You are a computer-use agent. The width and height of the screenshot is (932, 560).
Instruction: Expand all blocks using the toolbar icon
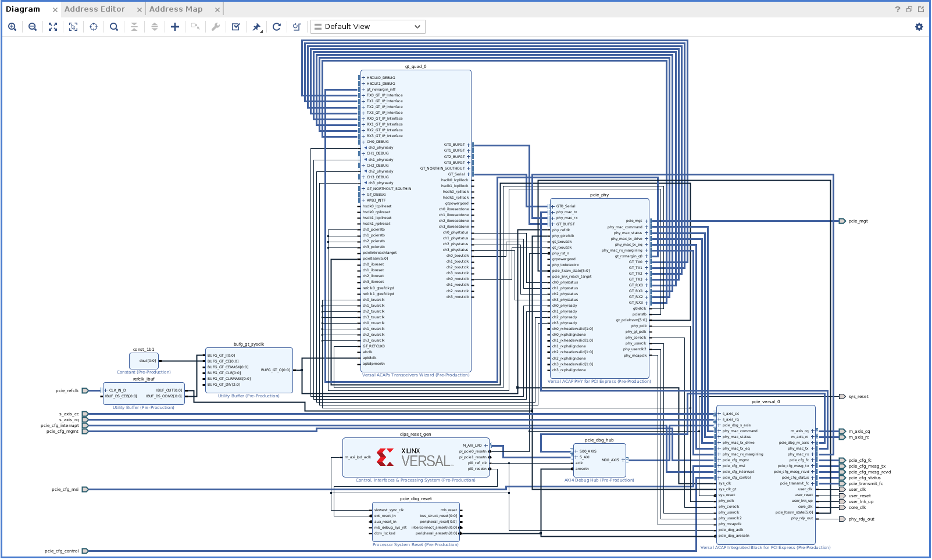point(155,27)
